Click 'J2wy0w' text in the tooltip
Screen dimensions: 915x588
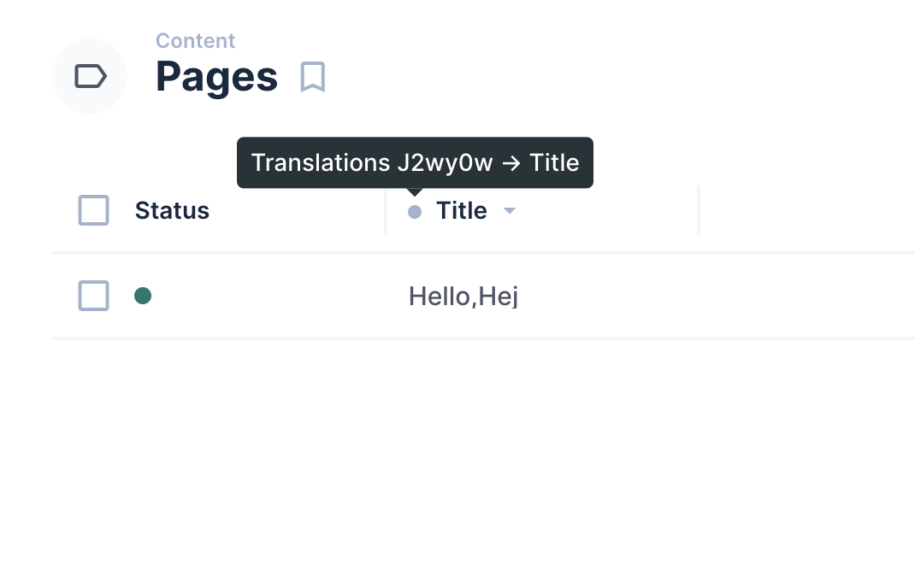[x=446, y=162]
